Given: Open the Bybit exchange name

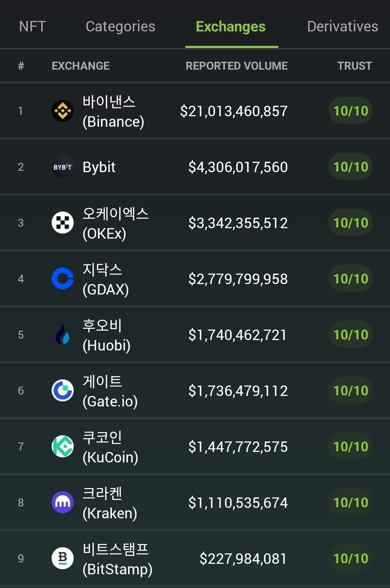Looking at the screenshot, I should [x=99, y=167].
